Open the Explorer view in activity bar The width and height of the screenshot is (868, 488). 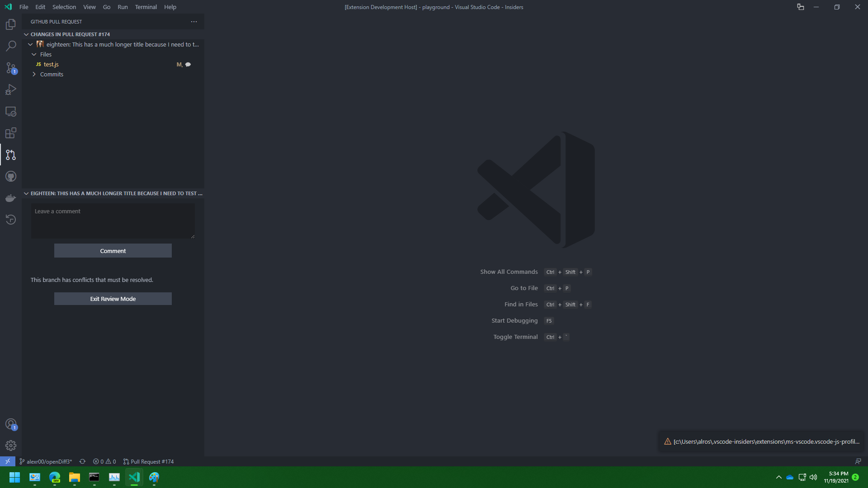click(x=11, y=24)
